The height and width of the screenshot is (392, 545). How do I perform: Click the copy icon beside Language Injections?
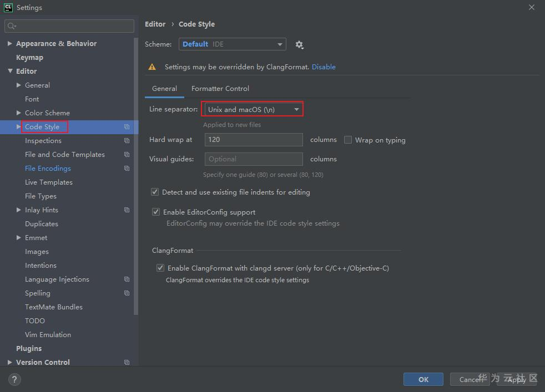click(x=127, y=279)
